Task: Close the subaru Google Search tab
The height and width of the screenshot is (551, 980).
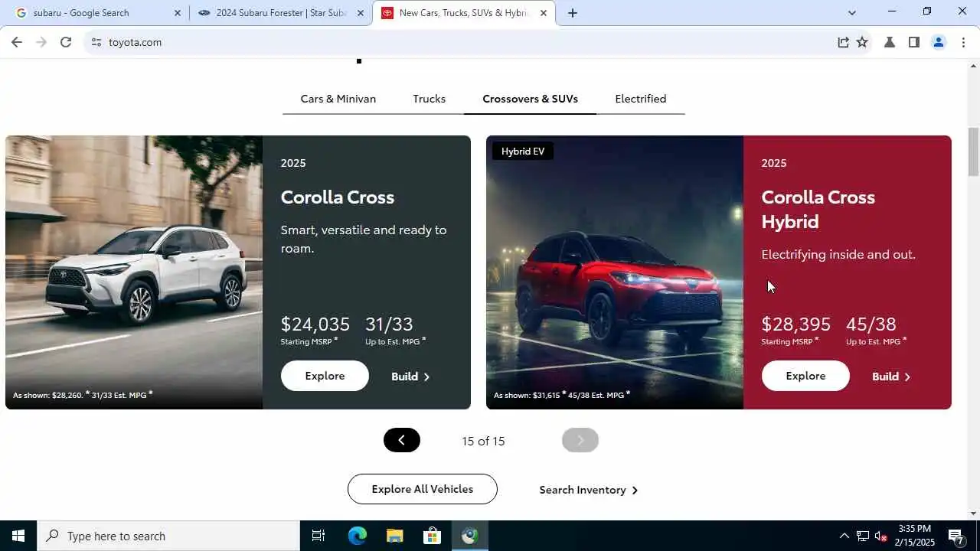Action: point(178,13)
